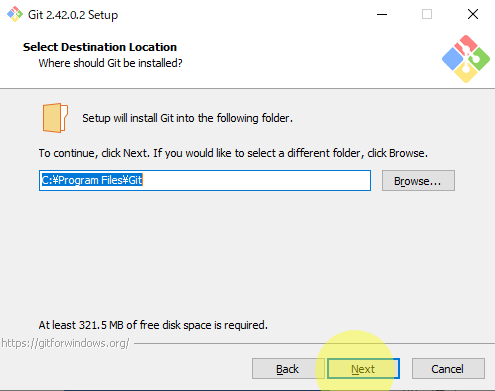Click the 'Git 2.42.0.2 Setup' window title
The width and height of the screenshot is (495, 391).
click(73, 15)
